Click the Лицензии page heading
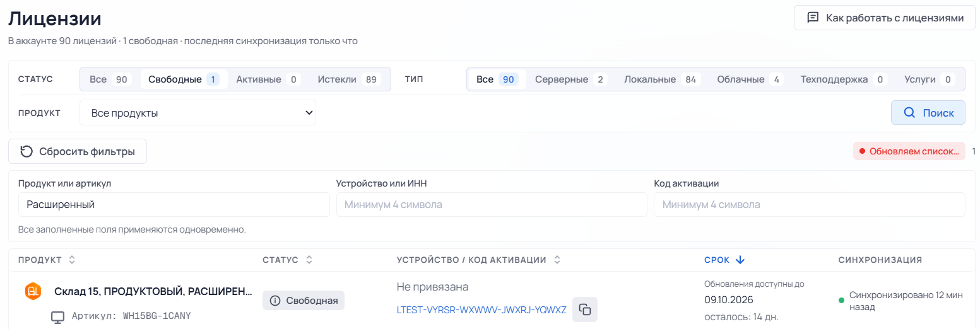Image resolution: width=980 pixels, height=329 pixels. 55,18
